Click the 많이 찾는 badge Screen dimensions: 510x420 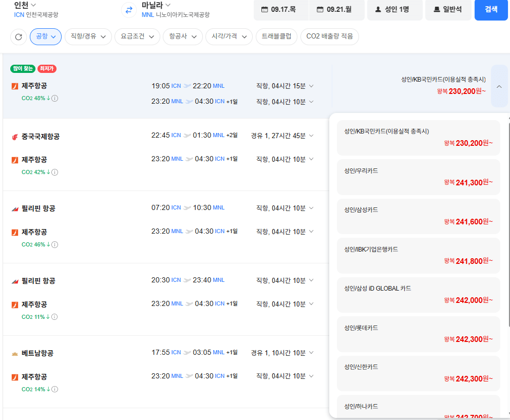(23, 69)
